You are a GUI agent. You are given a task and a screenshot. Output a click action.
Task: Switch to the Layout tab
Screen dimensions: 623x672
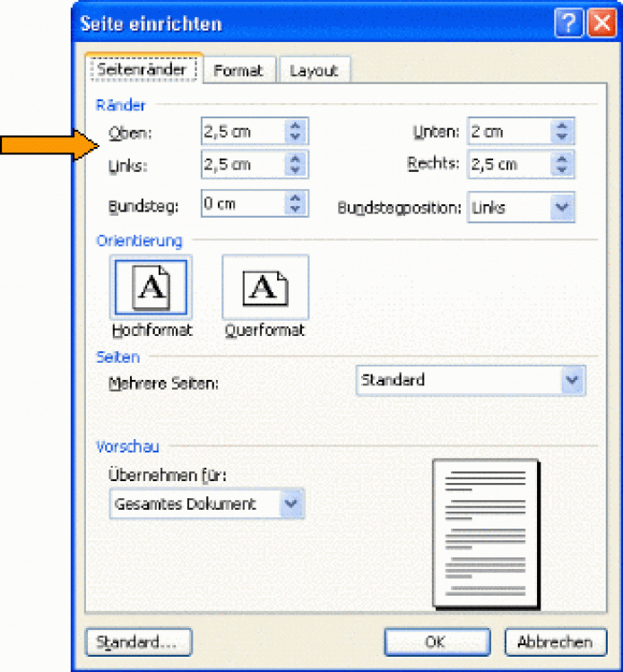(x=313, y=71)
